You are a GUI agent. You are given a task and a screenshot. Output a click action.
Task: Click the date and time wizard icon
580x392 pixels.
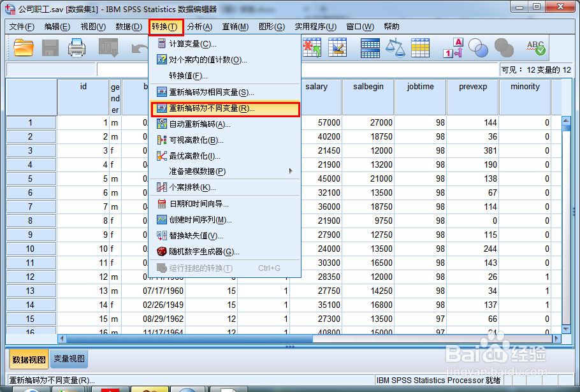tap(162, 203)
